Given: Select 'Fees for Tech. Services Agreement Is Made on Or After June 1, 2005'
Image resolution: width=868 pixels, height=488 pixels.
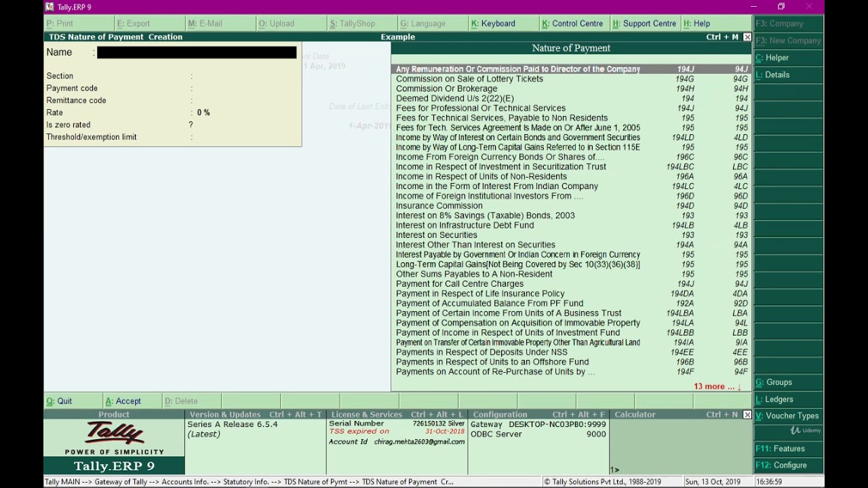Looking at the screenshot, I should (572, 127).
